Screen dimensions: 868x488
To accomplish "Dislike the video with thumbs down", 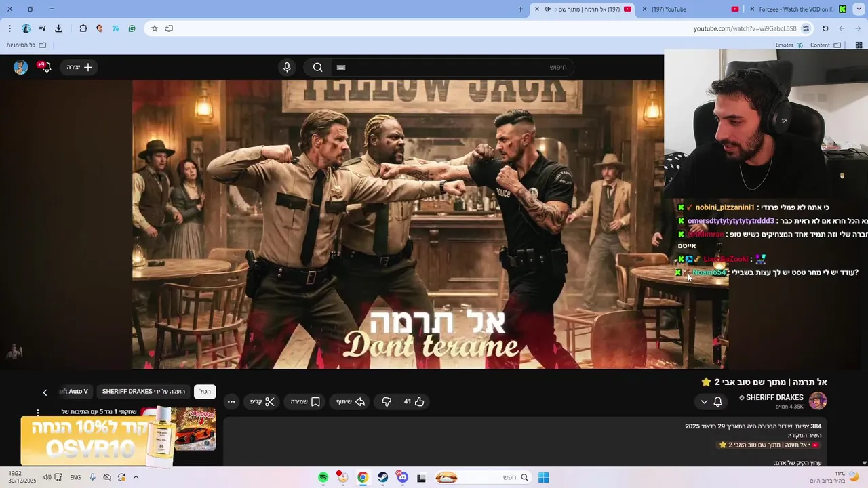I will point(387,401).
